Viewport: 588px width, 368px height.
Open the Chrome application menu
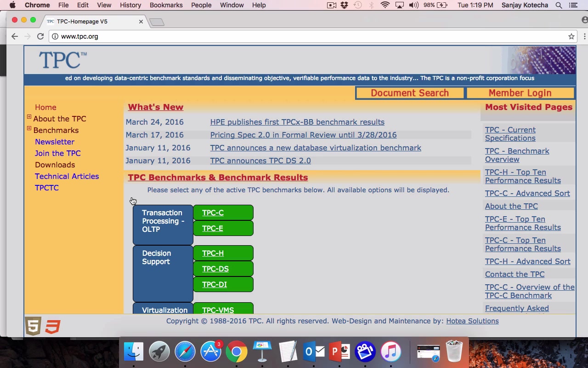tap(37, 5)
